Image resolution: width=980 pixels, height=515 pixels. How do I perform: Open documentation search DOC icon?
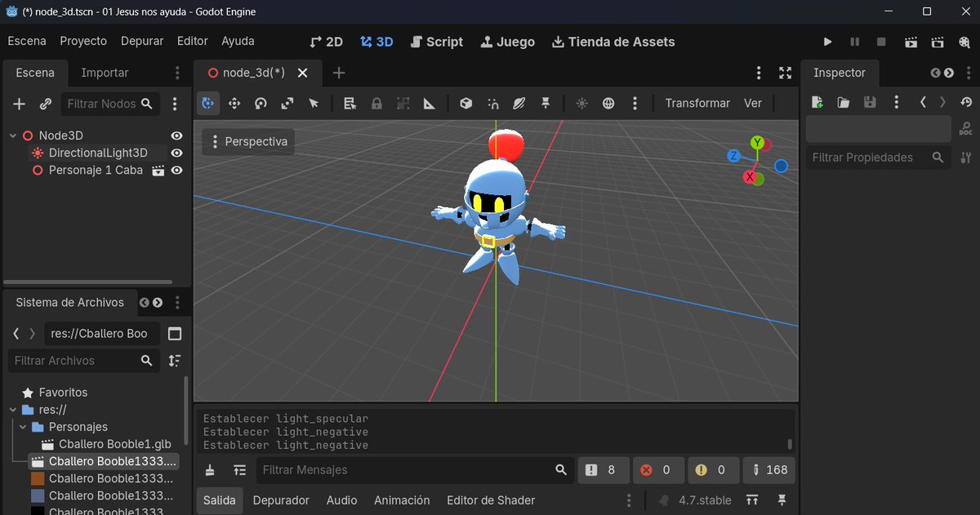966,128
